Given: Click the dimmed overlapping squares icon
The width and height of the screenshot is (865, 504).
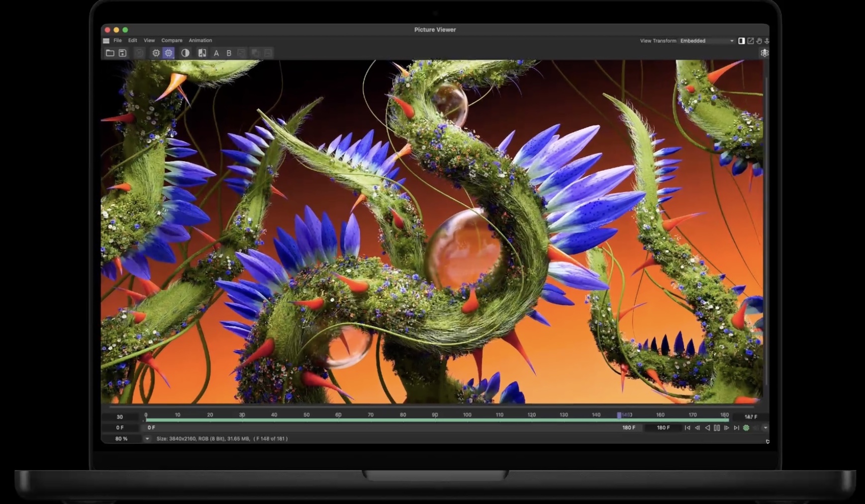Looking at the screenshot, I should point(255,53).
